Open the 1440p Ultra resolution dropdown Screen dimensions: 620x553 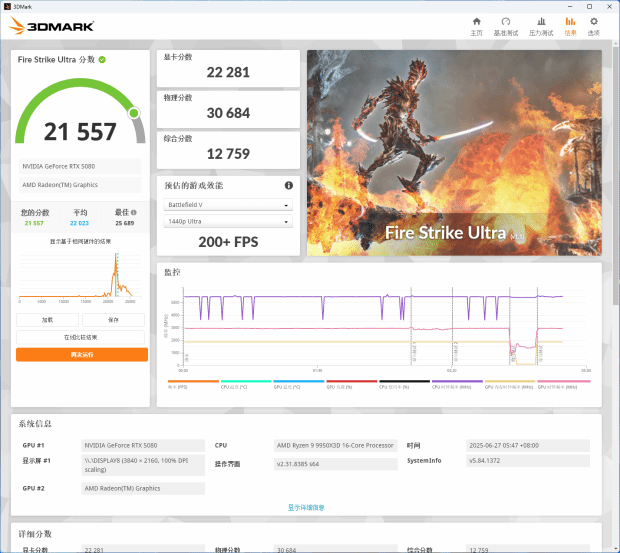228,221
